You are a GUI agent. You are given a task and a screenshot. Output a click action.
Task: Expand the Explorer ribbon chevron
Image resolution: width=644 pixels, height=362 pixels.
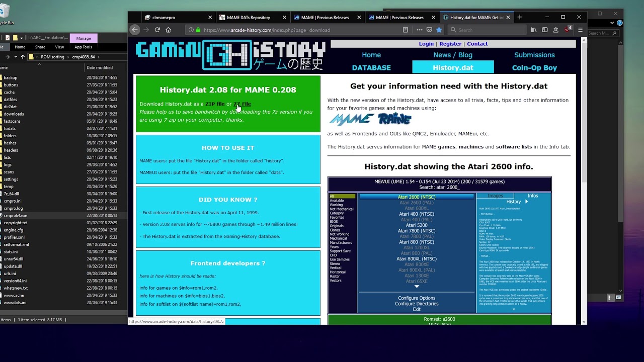pyautogui.click(x=613, y=23)
